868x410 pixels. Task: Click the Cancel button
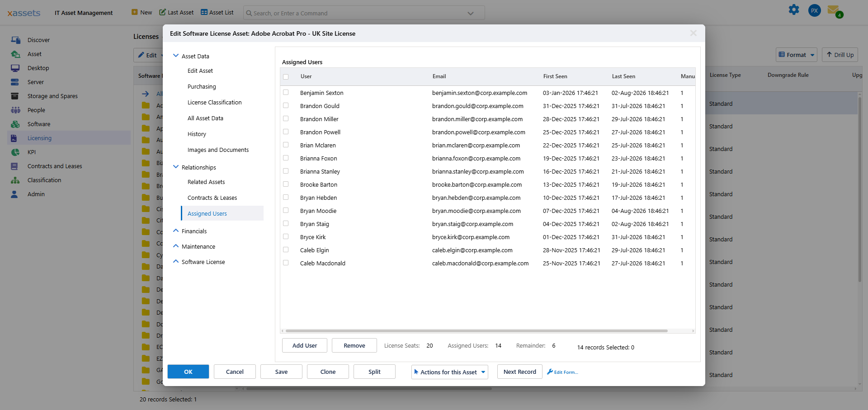click(235, 372)
